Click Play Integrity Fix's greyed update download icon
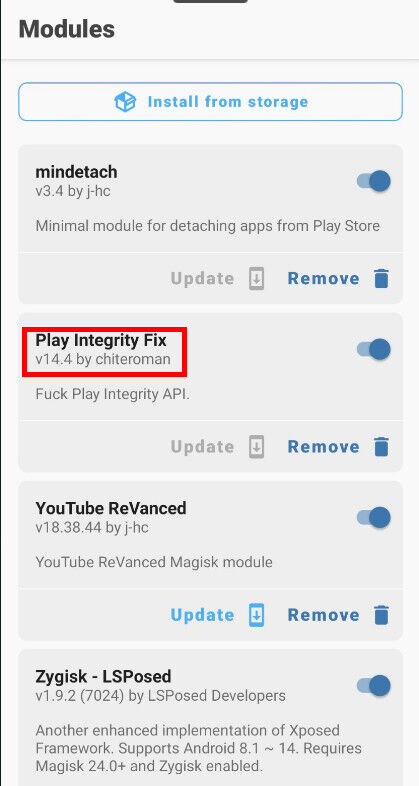 [256, 447]
